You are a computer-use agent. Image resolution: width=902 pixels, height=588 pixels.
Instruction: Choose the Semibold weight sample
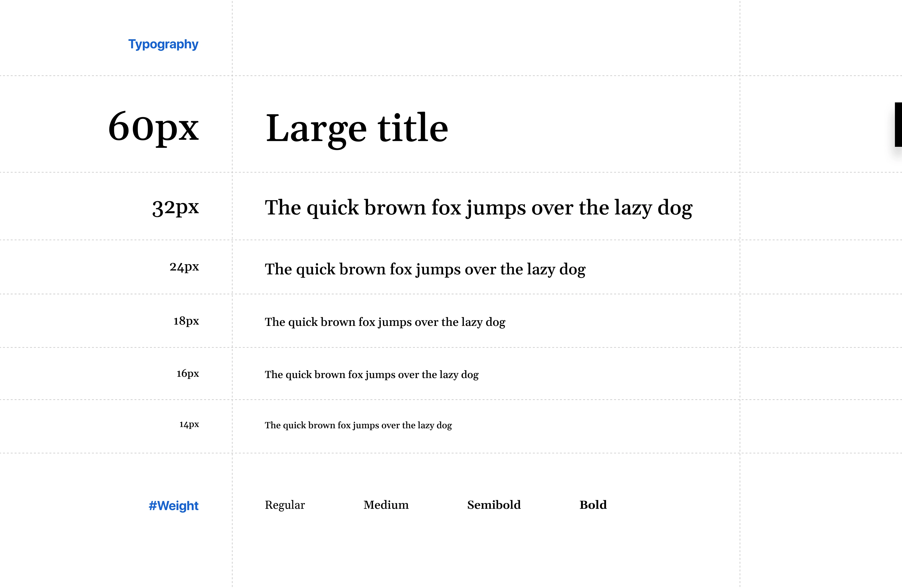pos(494,505)
